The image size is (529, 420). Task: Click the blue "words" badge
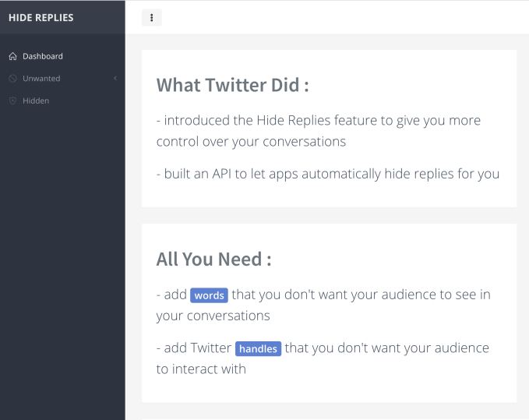(x=209, y=295)
